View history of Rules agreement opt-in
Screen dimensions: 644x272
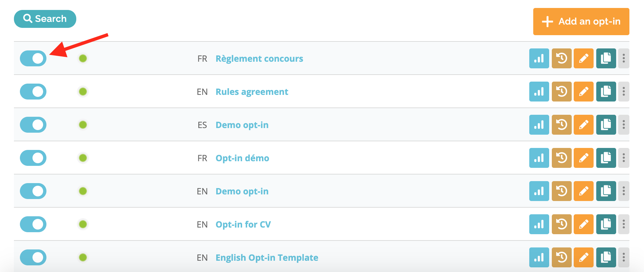[x=561, y=92]
